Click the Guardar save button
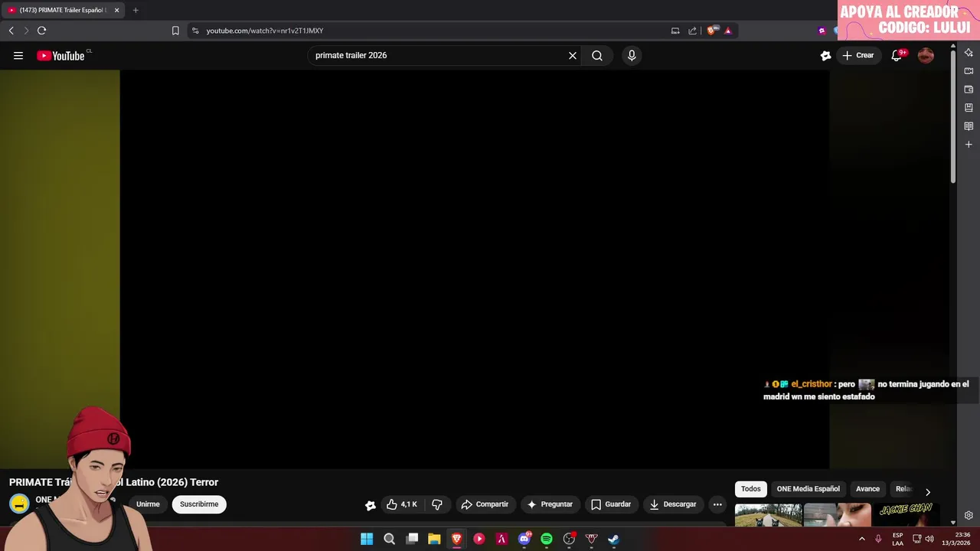 [611, 504]
